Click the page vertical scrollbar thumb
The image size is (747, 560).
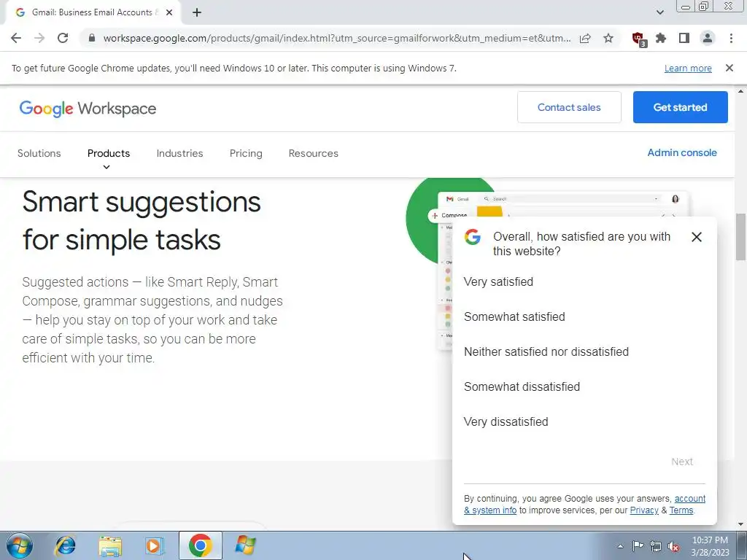click(x=740, y=237)
